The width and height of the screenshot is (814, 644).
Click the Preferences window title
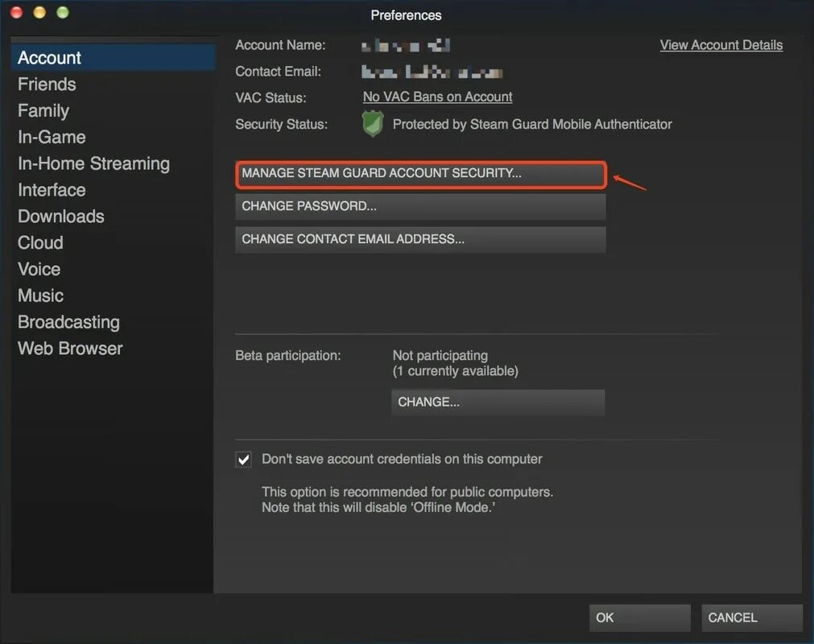coord(406,15)
